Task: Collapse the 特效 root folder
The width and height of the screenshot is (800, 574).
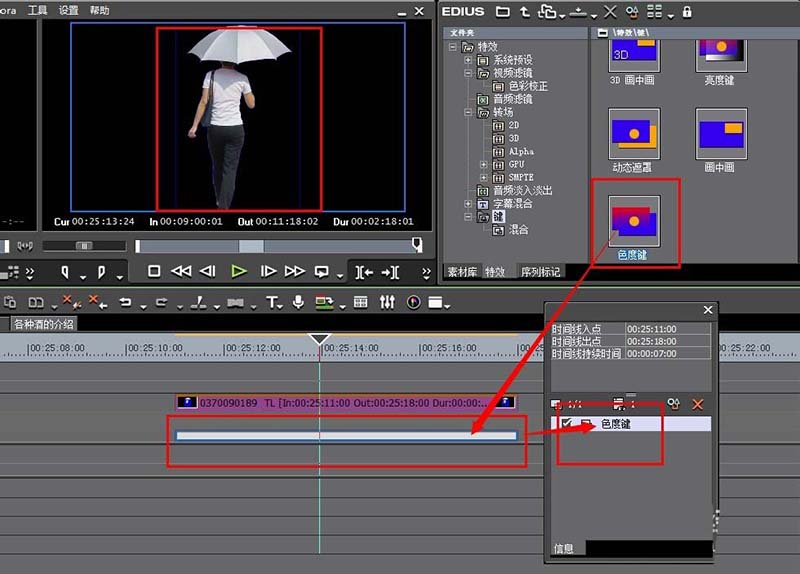Action: pyautogui.click(x=453, y=46)
